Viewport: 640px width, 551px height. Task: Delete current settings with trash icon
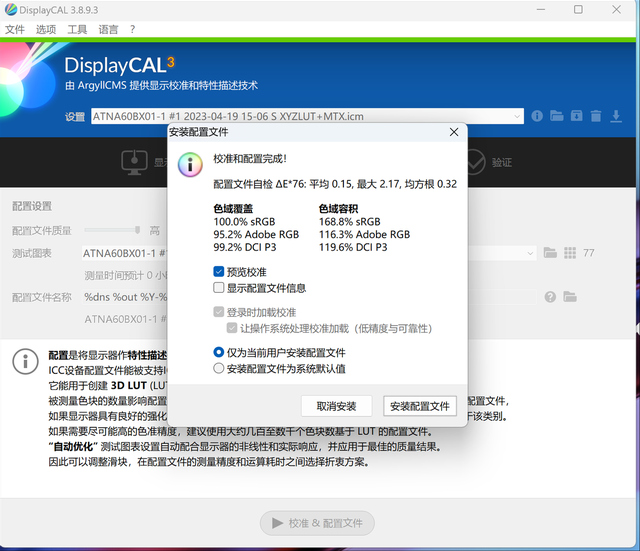tap(596, 116)
